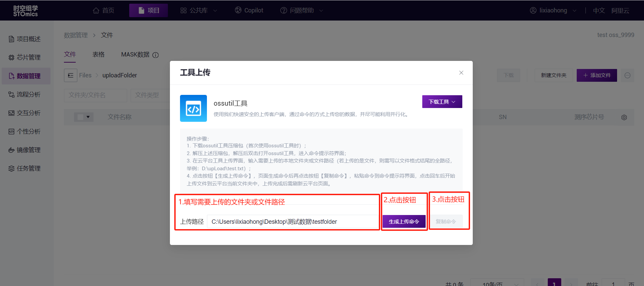The image size is (644, 286).
Task: Expand the 下载工具 dropdown
Action: pos(442,102)
